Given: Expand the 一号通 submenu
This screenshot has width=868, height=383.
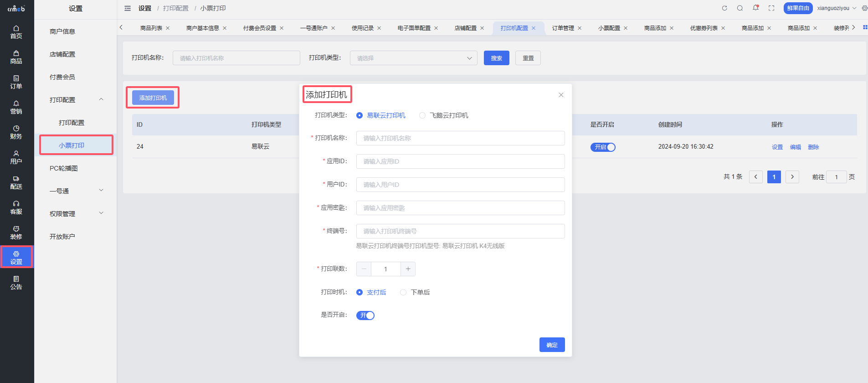Looking at the screenshot, I should [75, 191].
